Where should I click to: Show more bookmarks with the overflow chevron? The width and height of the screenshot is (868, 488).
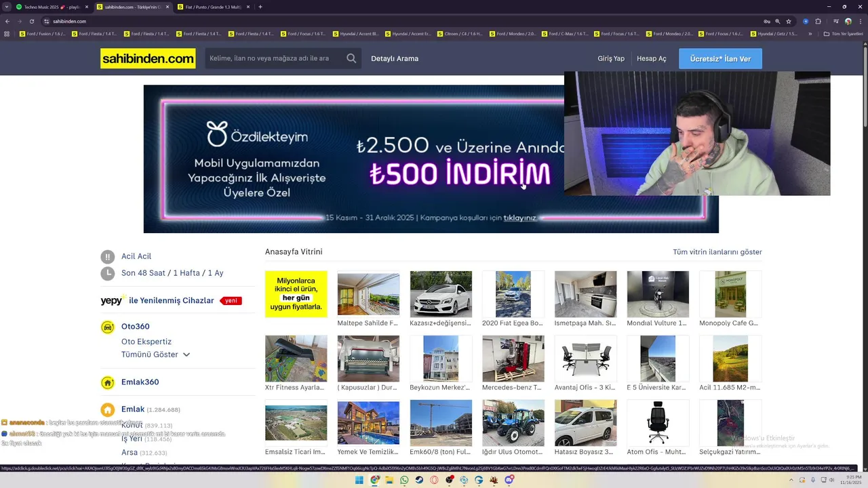[810, 34]
